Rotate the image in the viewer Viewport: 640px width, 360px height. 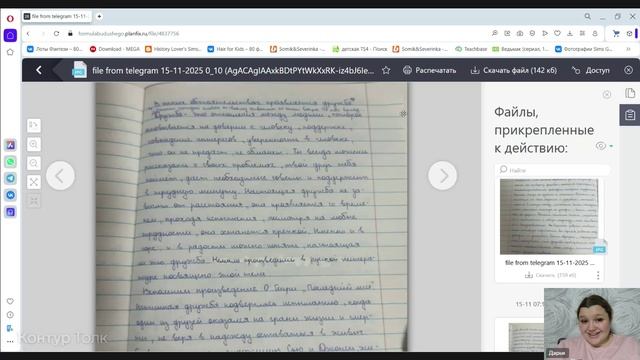(x=34, y=125)
